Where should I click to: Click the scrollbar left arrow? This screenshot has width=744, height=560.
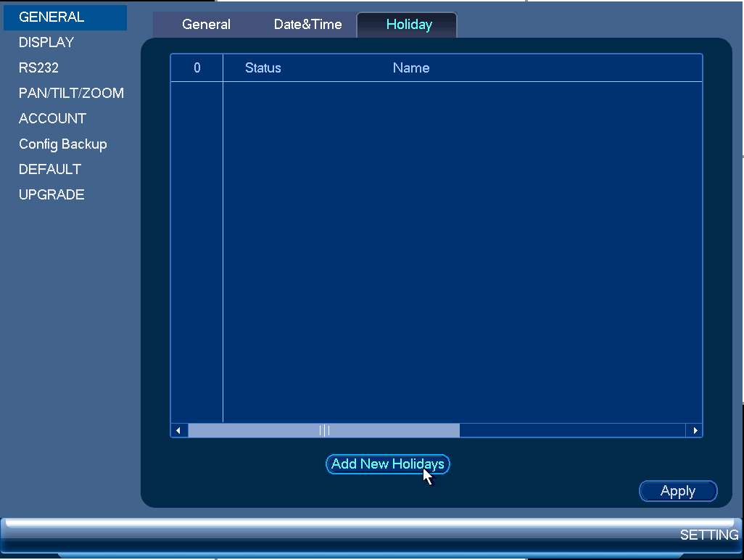tap(179, 430)
